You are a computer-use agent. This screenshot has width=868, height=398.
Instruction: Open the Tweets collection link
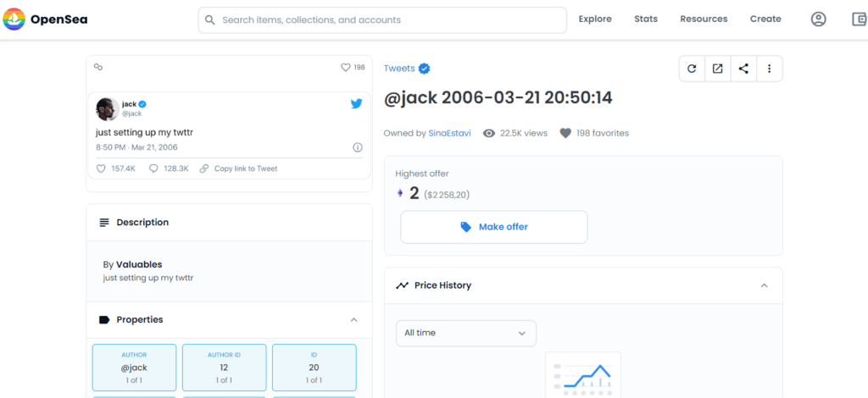399,69
